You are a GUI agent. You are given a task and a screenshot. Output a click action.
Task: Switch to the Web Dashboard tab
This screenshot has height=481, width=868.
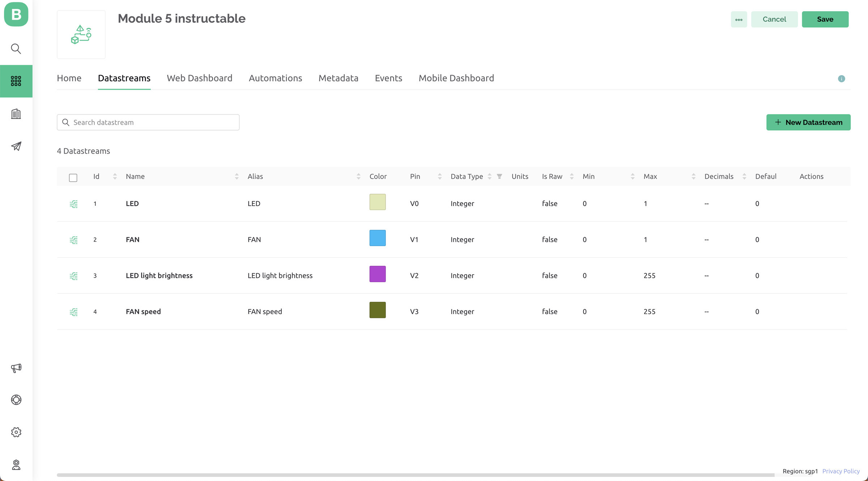199,78
